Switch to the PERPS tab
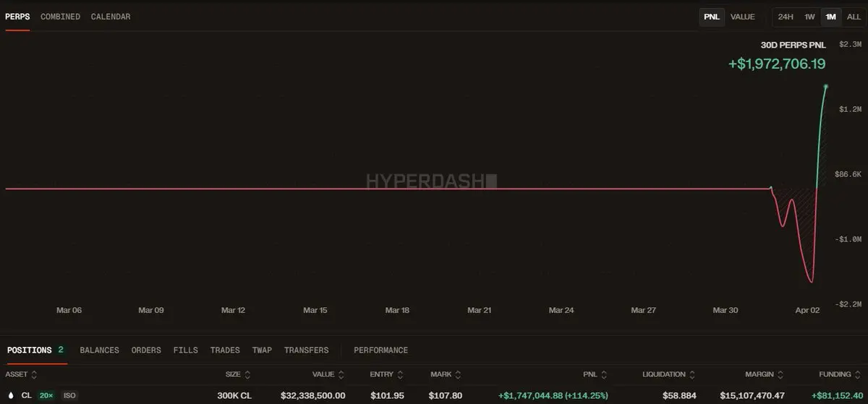Screen dimensions: 868x404 [17, 17]
